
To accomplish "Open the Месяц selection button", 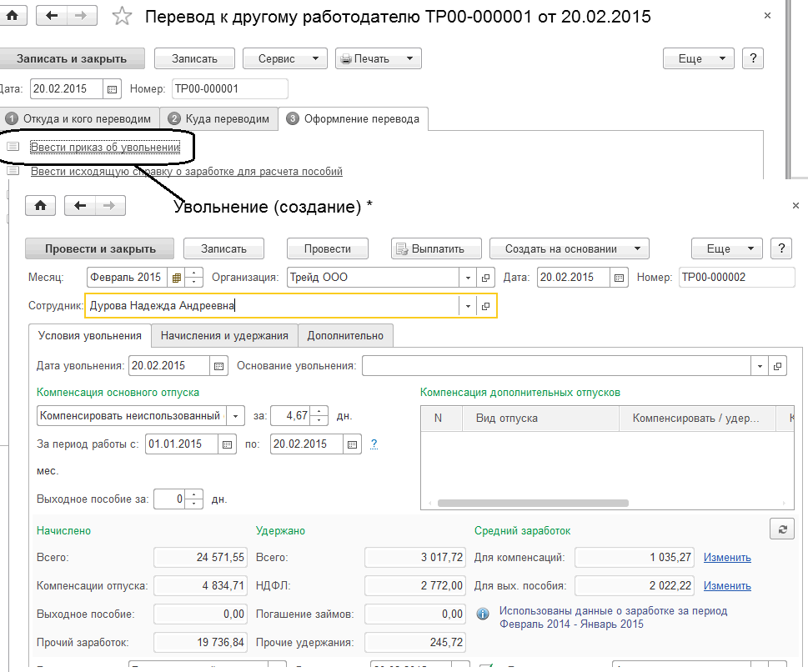I will click(177, 278).
